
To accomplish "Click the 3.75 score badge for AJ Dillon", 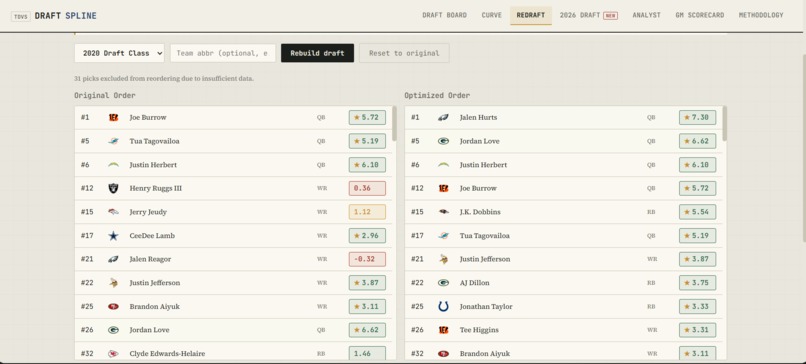I will pos(697,283).
